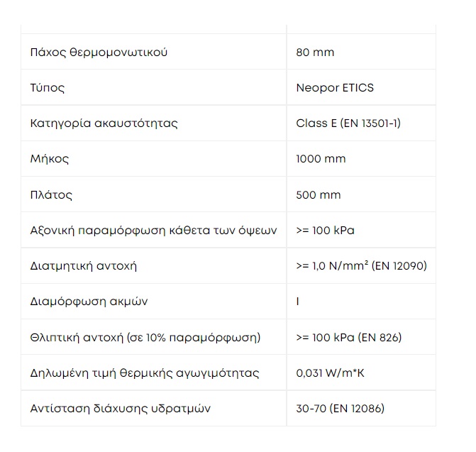Select the '>= 100 kPa (EN 826)' value
This screenshot has width=476, height=452.
tap(349, 337)
